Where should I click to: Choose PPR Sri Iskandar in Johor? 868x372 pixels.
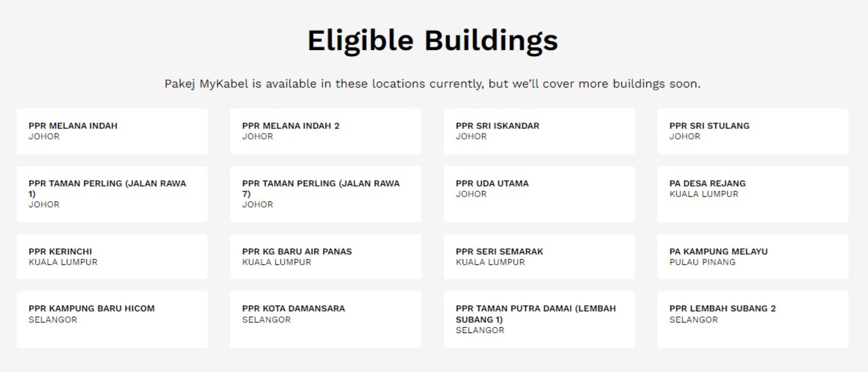pos(539,131)
